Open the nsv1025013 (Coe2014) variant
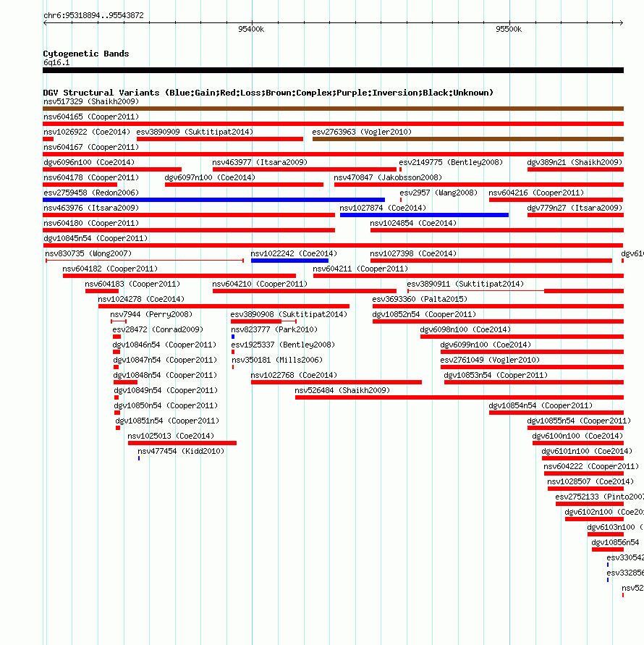Viewport: 644px width, 645px height. coord(171,437)
